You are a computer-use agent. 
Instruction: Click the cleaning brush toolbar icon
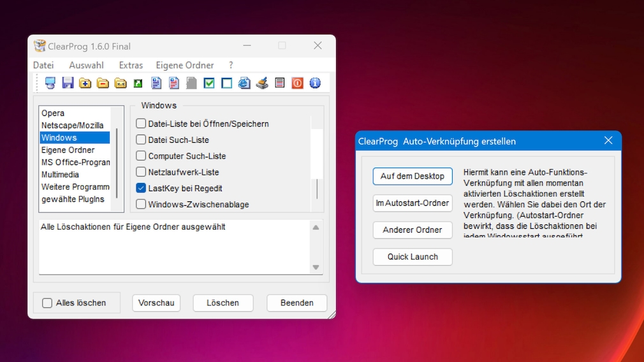coord(262,83)
